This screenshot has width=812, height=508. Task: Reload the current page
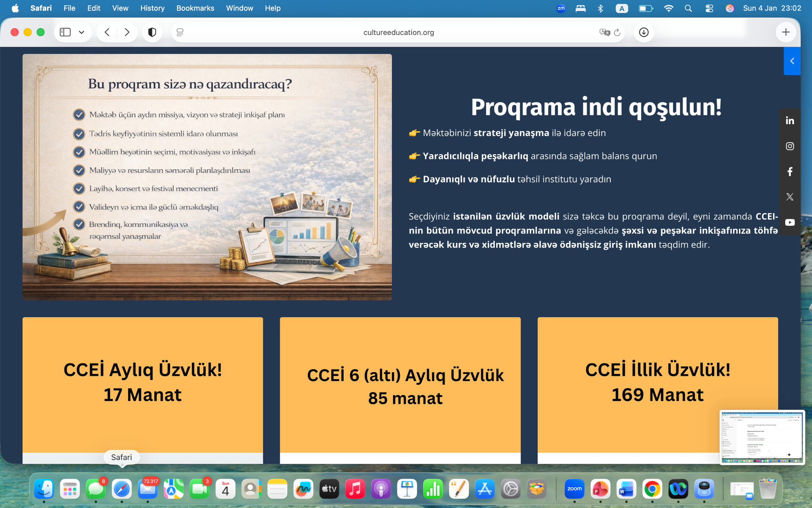617,32
